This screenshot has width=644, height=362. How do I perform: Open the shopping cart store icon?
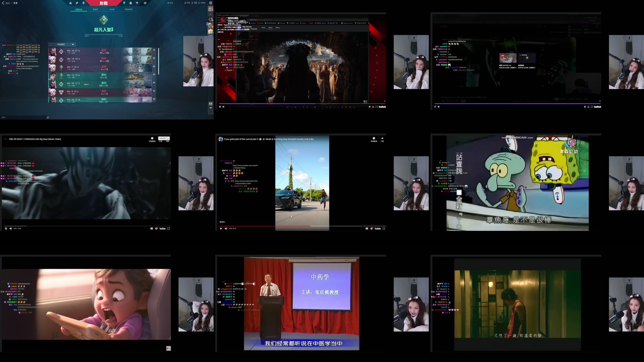[137, 3]
